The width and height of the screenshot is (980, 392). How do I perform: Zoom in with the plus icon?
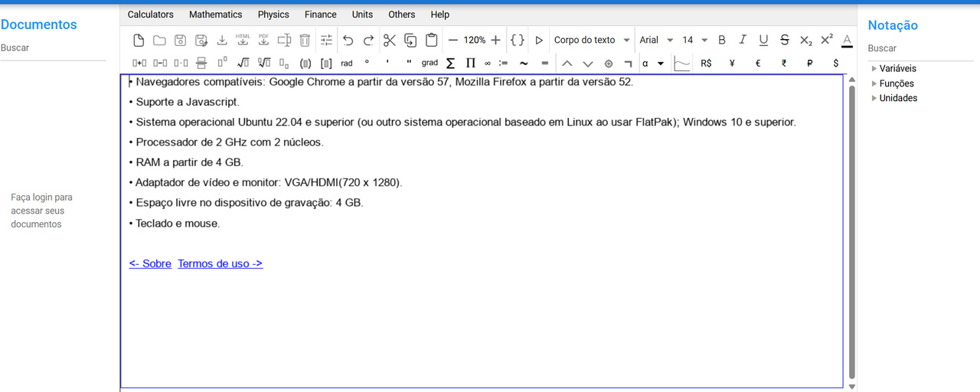pos(495,40)
